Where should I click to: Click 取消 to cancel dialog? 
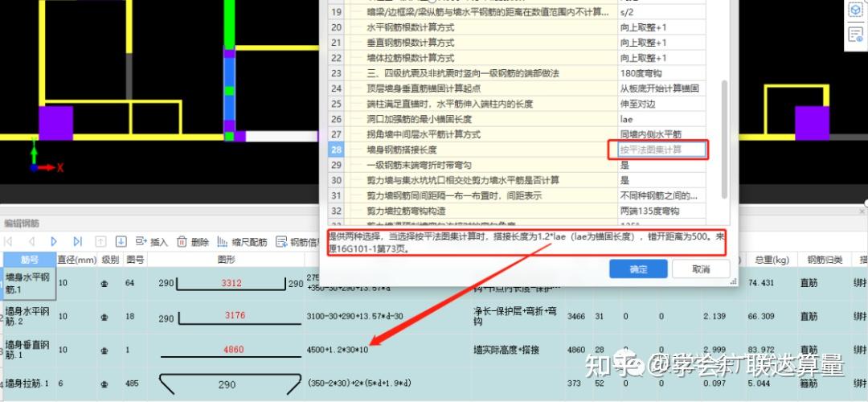tap(700, 269)
